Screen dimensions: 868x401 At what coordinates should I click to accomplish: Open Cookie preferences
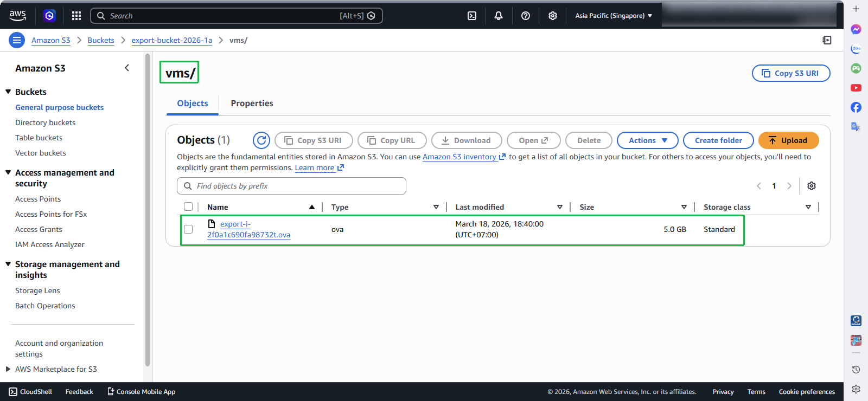point(807,392)
